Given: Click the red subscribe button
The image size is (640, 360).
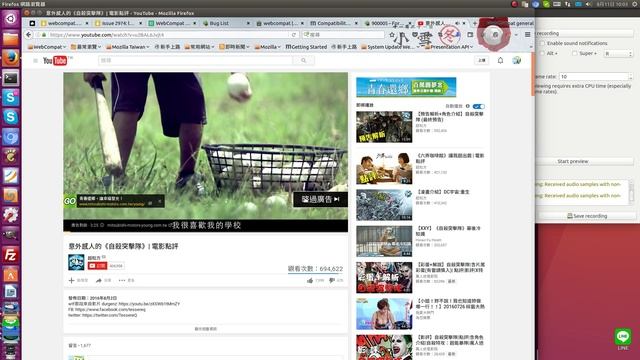Looking at the screenshot, I should point(97,266).
